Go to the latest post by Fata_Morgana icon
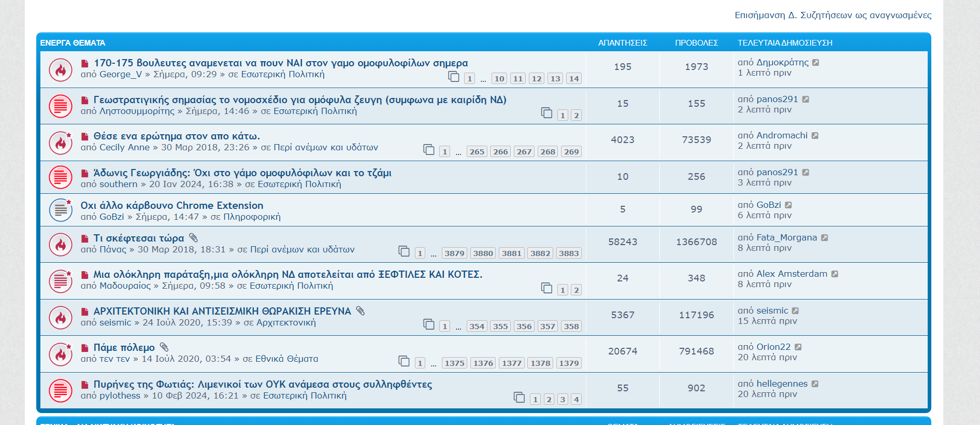980x425 pixels. pyautogui.click(x=825, y=238)
